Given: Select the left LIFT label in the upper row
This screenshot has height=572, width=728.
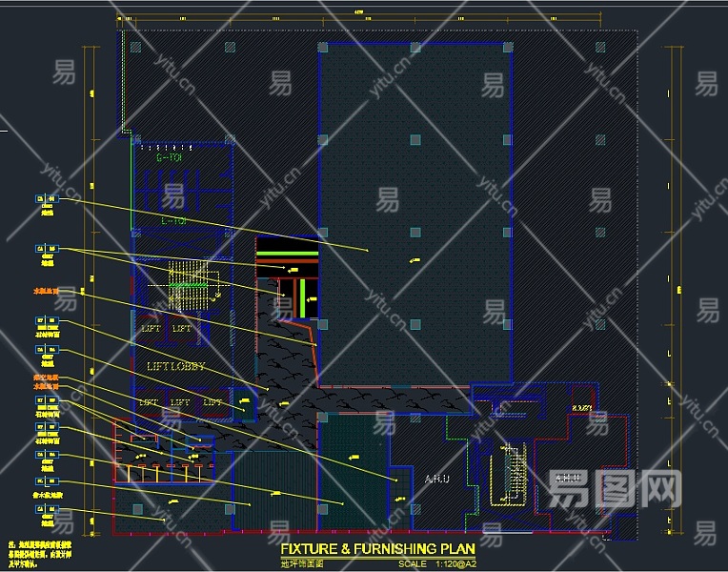Looking at the screenshot, I should (x=151, y=329).
